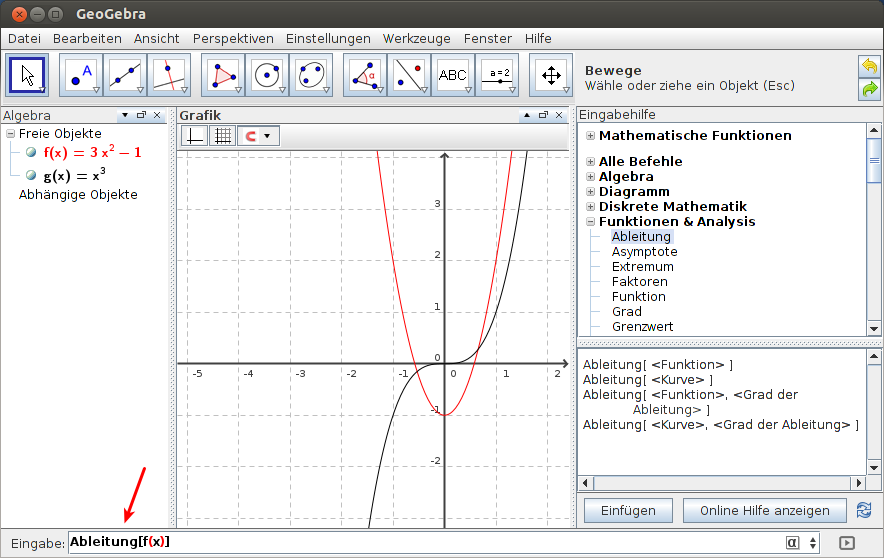Viewport: 884px width, 558px height.
Task: Toggle Grafik stylebar triangle
Action: click(x=527, y=115)
